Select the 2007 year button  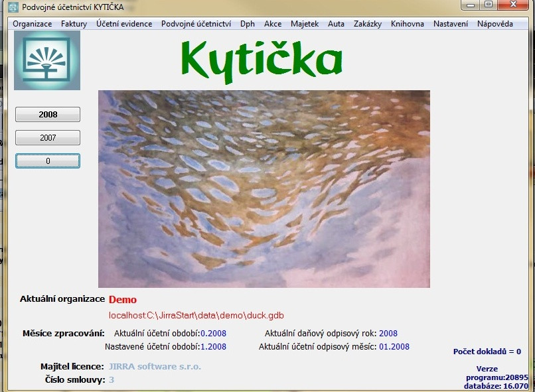pos(48,138)
